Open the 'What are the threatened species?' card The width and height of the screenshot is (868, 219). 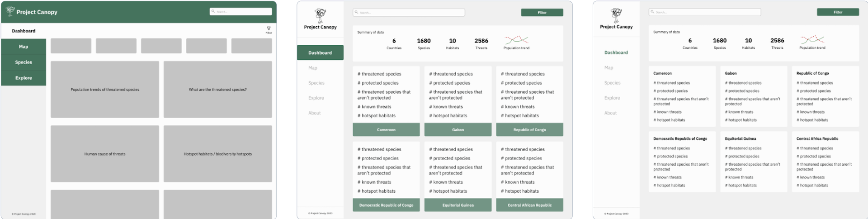218,90
